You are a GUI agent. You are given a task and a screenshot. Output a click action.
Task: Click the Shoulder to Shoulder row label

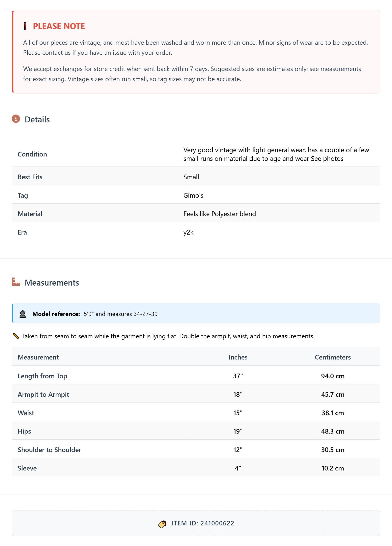click(49, 450)
